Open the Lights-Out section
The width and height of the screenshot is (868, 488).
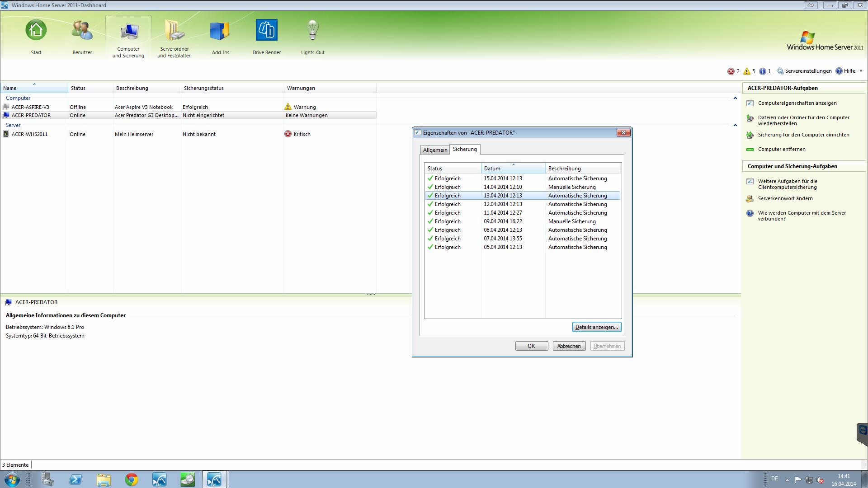tap(313, 38)
